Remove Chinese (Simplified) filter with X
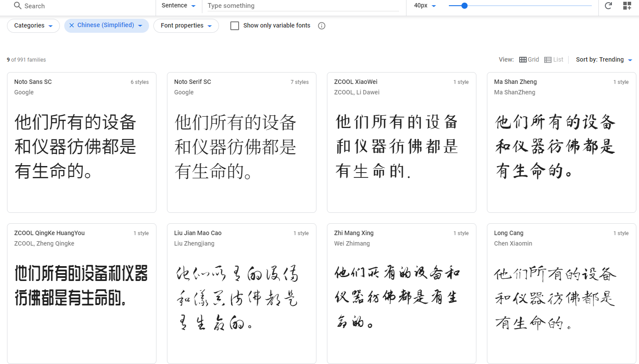 72,25
